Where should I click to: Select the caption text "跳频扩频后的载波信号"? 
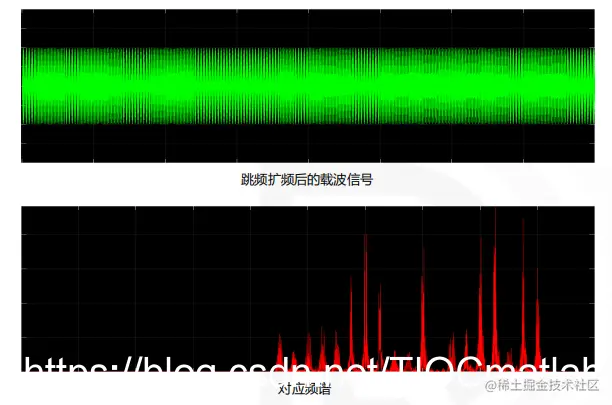click(x=307, y=180)
